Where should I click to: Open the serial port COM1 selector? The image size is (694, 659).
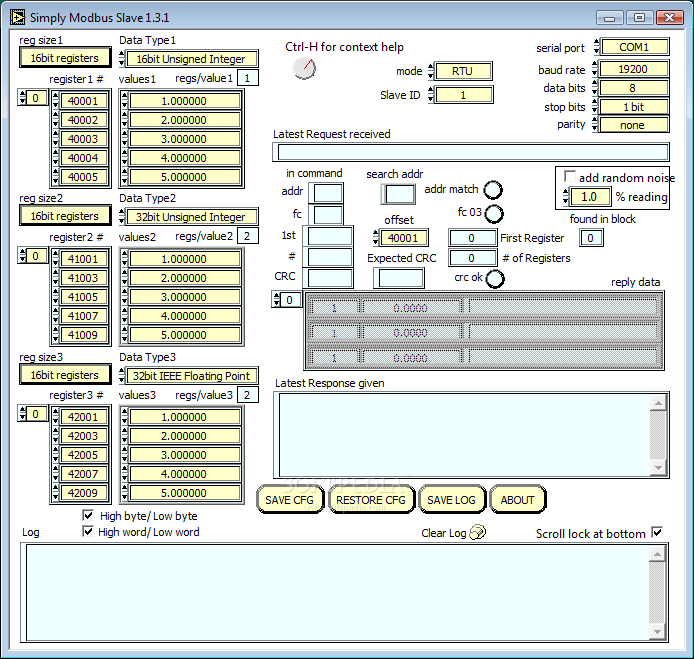point(634,47)
